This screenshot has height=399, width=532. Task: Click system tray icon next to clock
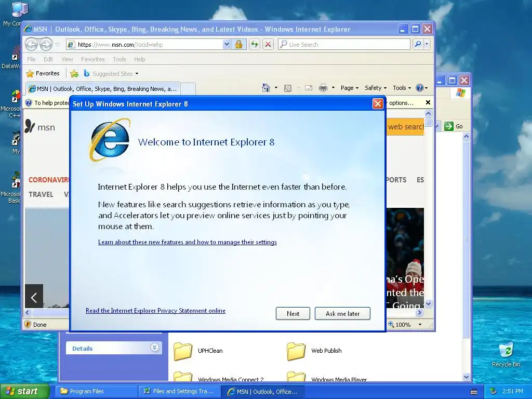[x=494, y=391]
